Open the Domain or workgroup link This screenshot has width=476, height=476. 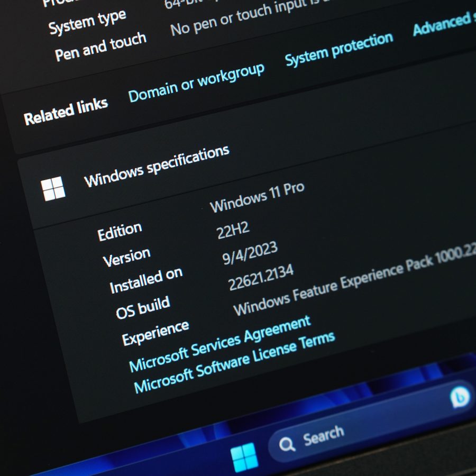[x=196, y=83]
